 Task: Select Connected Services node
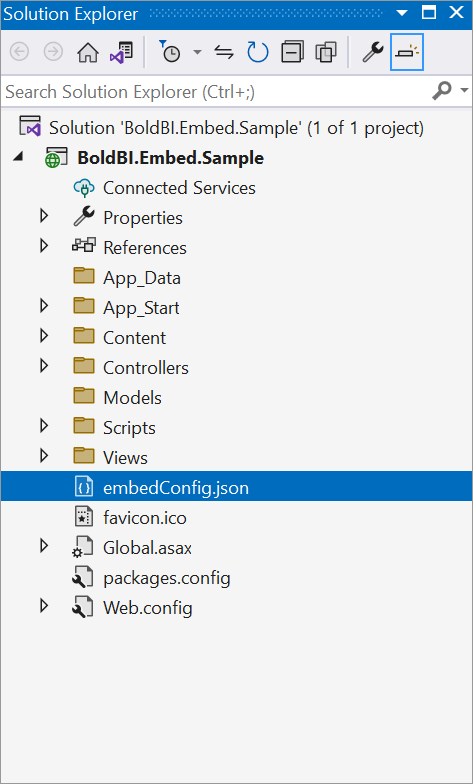pyautogui.click(x=179, y=188)
